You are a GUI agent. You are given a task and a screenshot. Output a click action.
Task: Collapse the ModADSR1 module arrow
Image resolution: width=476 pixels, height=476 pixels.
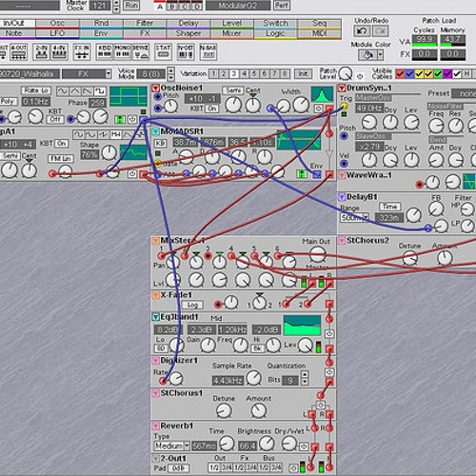coord(155,131)
